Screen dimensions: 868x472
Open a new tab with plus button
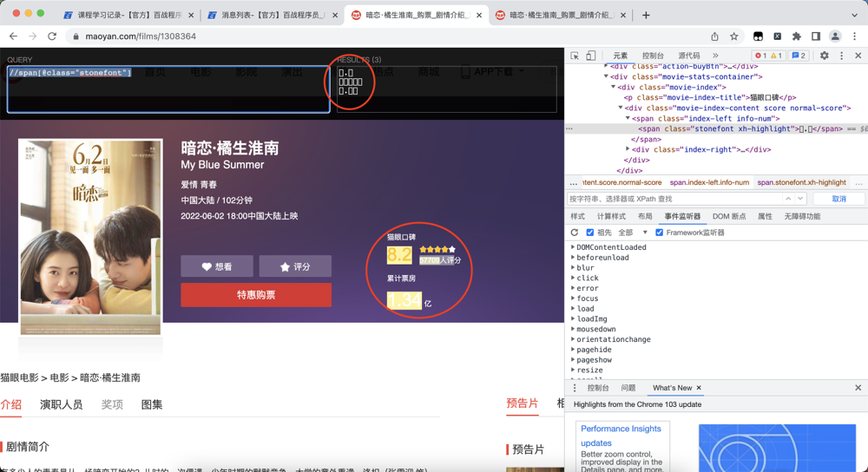pos(646,16)
